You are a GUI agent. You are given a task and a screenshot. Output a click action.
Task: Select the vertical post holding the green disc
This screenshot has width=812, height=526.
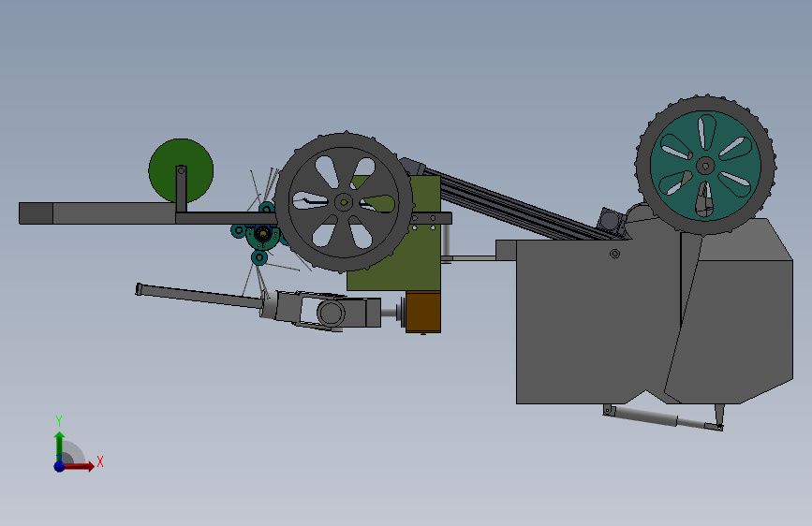tap(181, 189)
